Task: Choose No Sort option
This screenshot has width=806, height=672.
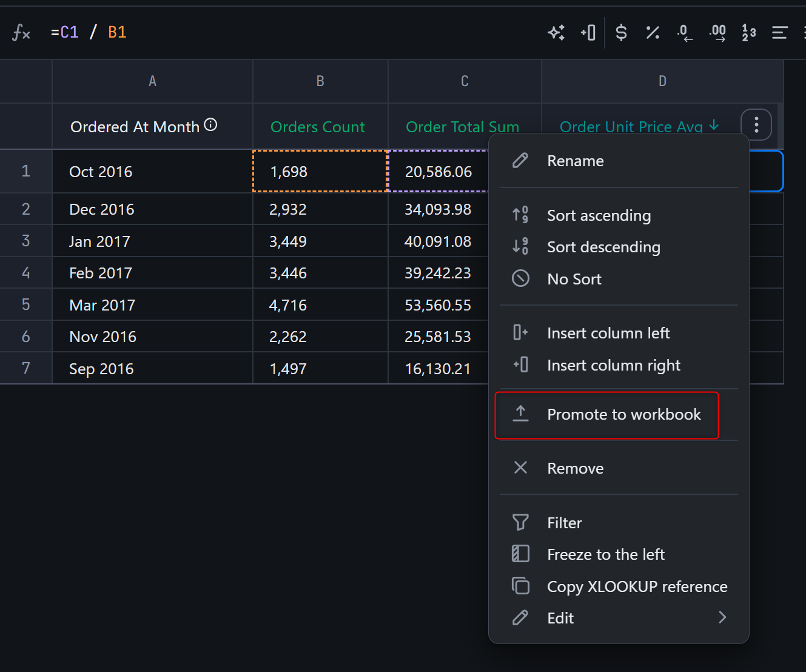Action: pos(574,279)
